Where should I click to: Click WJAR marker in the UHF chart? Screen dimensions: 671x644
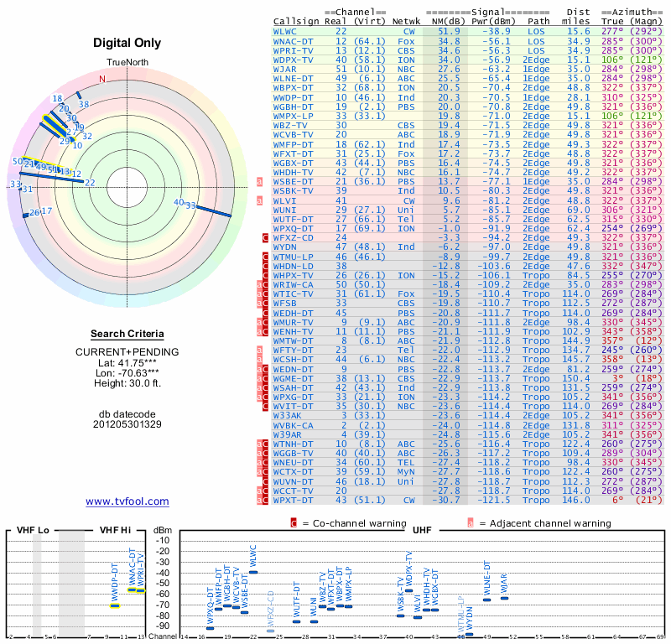tap(504, 598)
